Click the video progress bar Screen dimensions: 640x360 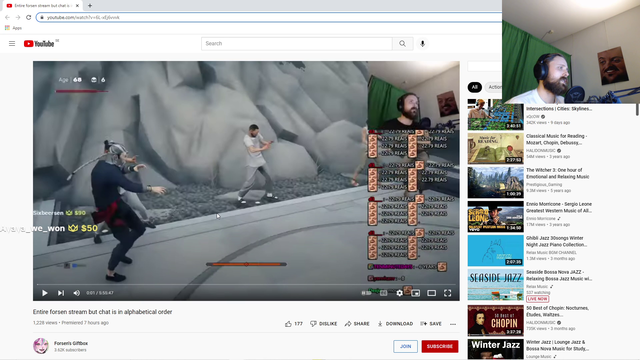click(x=246, y=284)
